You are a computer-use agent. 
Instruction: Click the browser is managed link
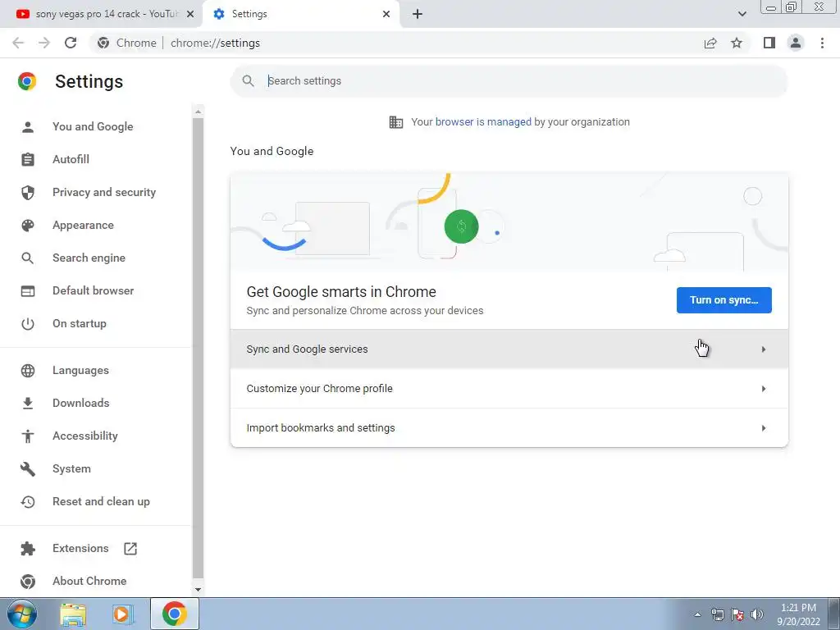coord(483,121)
